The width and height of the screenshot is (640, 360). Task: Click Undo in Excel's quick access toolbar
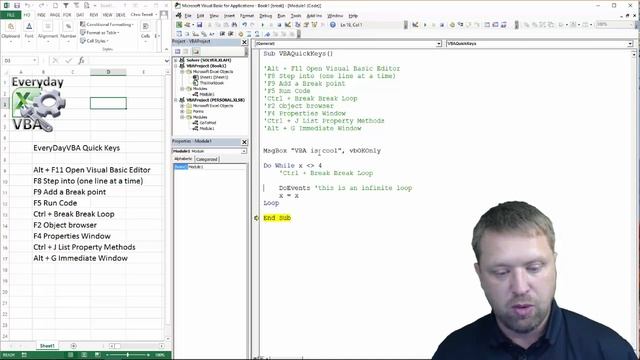27,6
